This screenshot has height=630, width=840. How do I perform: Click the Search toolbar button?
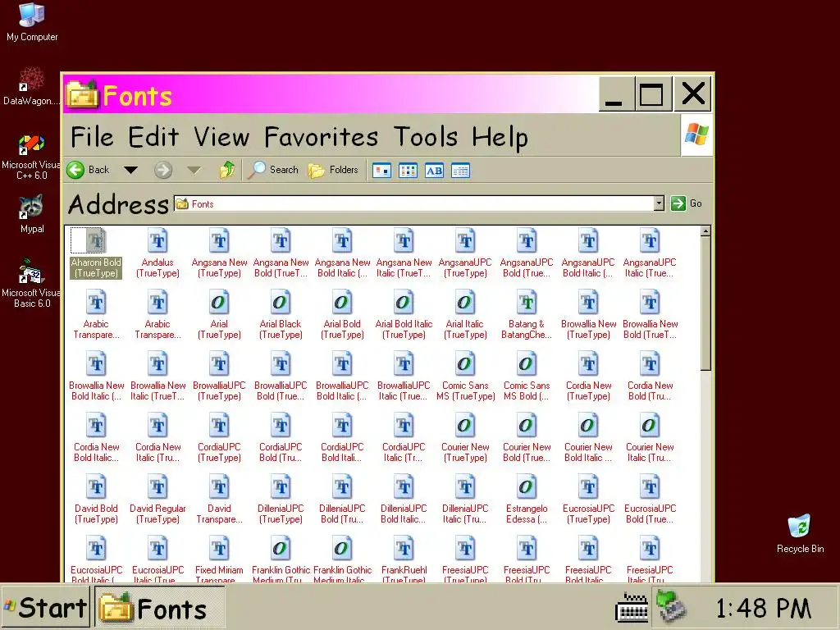tap(273, 171)
